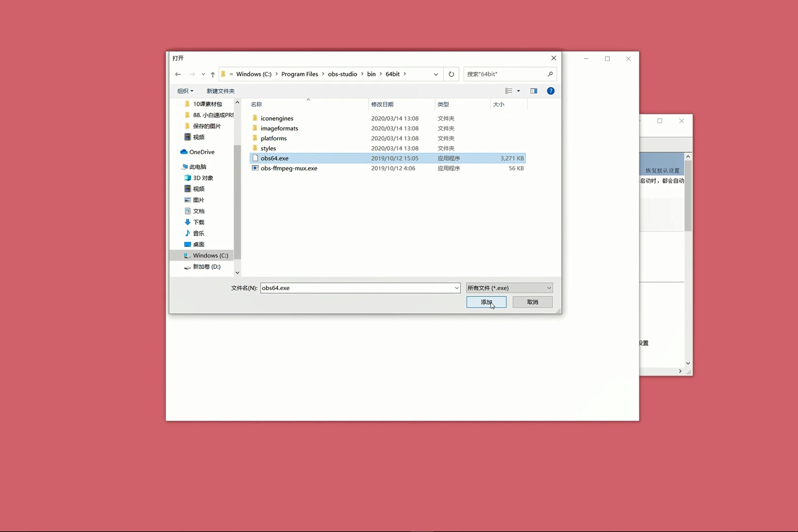798x532 pixels.
Task: Refresh the 64bit folder listing
Action: click(451, 74)
